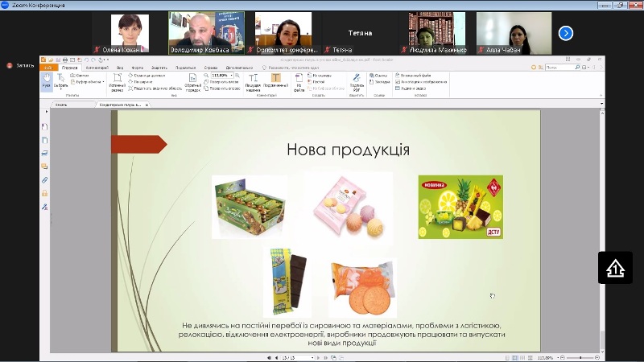
Task: Select facing pages view in status bar
Action: click(x=522, y=358)
